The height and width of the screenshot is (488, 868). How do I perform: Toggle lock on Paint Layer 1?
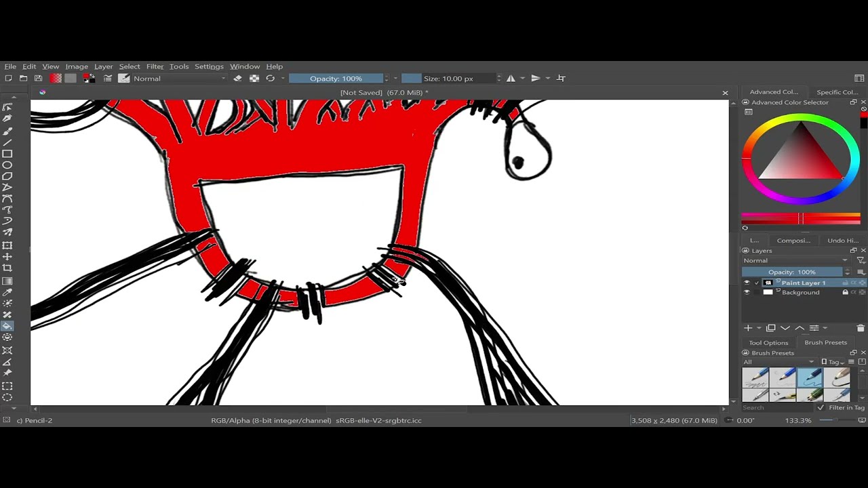845,283
